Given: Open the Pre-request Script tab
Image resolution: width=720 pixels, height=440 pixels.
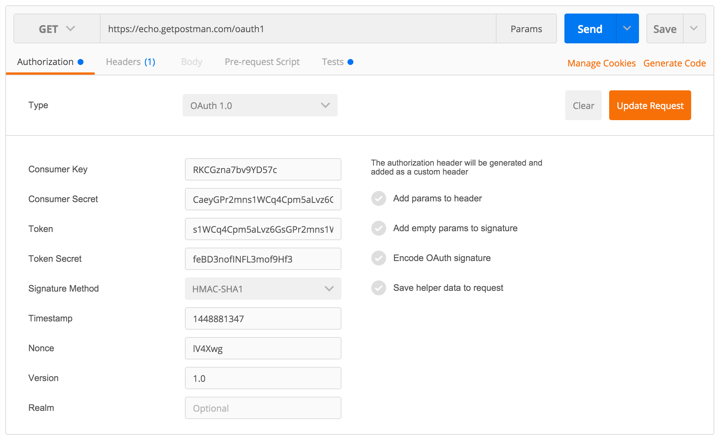Looking at the screenshot, I should click(x=262, y=62).
